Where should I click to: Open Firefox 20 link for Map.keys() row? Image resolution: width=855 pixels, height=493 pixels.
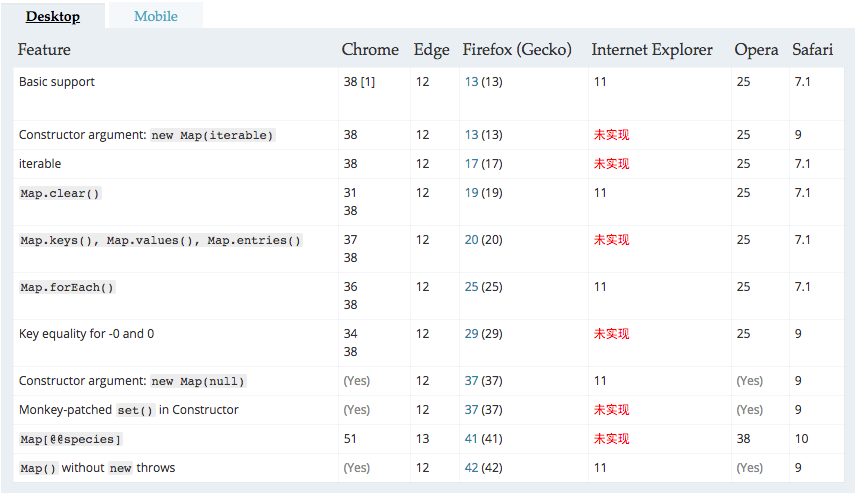(471, 239)
